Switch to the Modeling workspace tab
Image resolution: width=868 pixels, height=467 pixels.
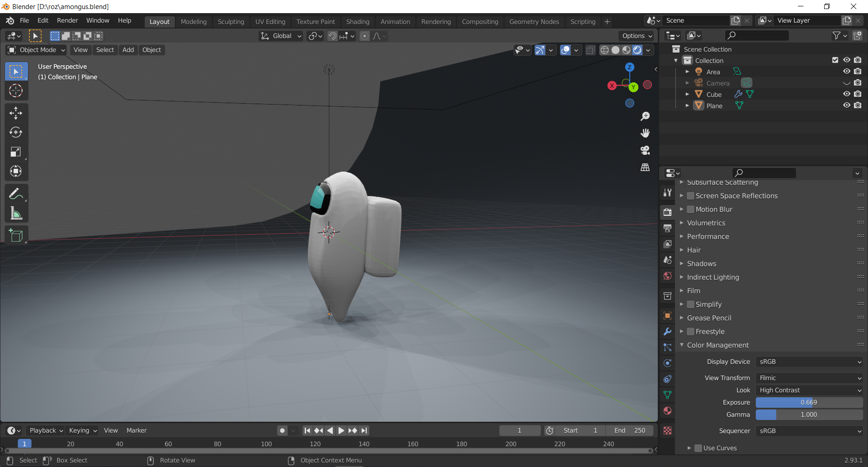click(x=193, y=22)
